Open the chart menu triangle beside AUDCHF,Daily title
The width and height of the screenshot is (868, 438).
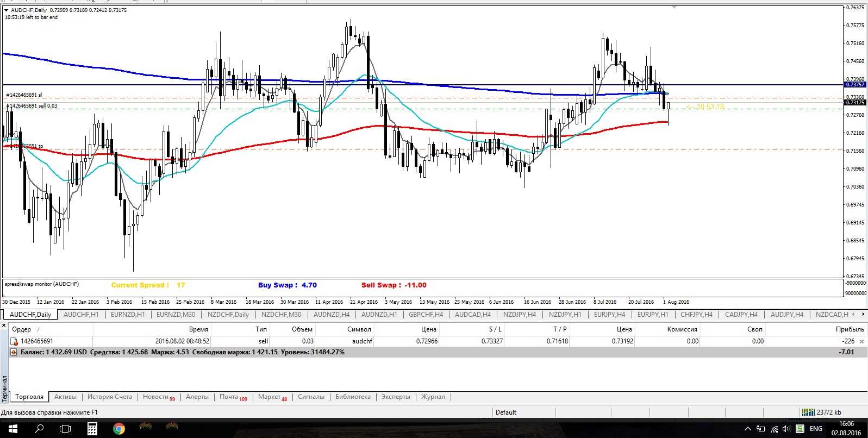point(7,10)
